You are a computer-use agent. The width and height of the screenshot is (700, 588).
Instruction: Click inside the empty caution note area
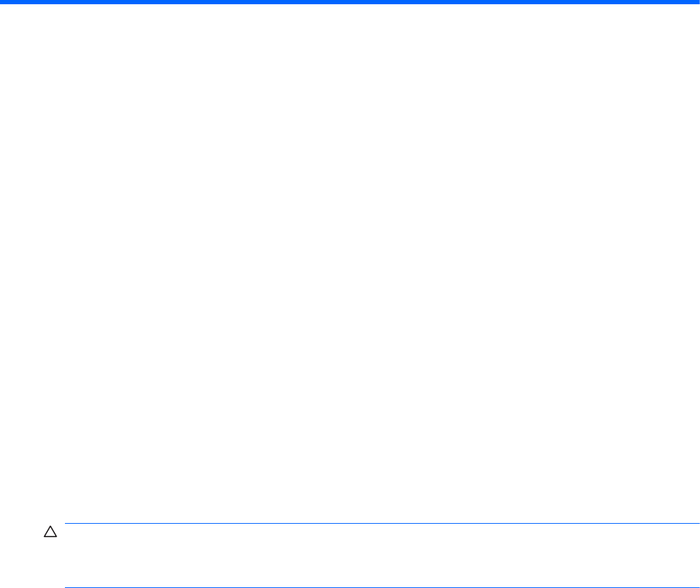tap(382, 555)
